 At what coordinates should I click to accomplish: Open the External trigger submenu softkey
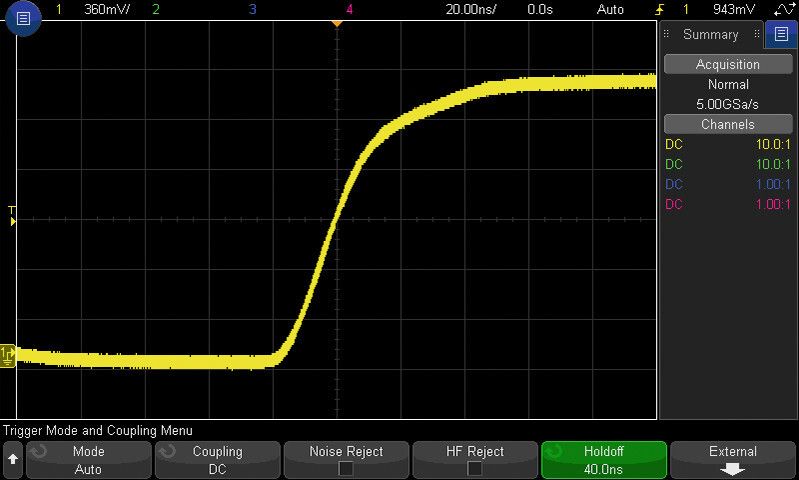(733, 460)
